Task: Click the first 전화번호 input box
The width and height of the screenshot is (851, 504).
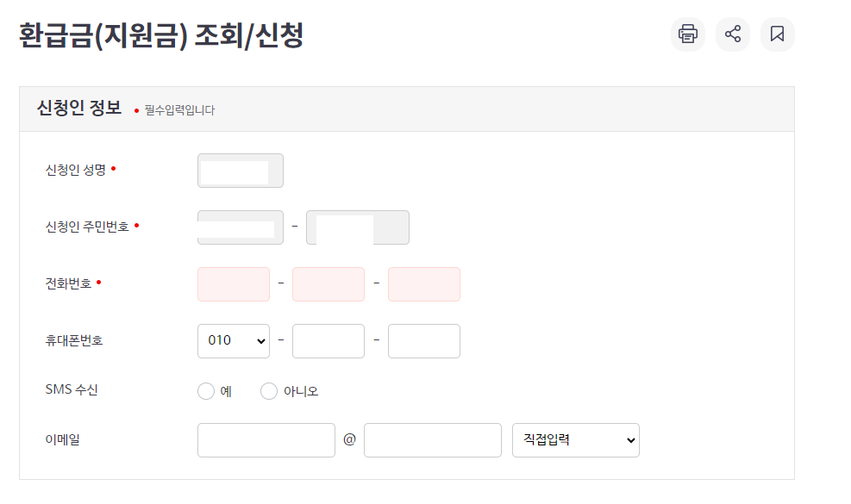Action: pyautogui.click(x=233, y=283)
